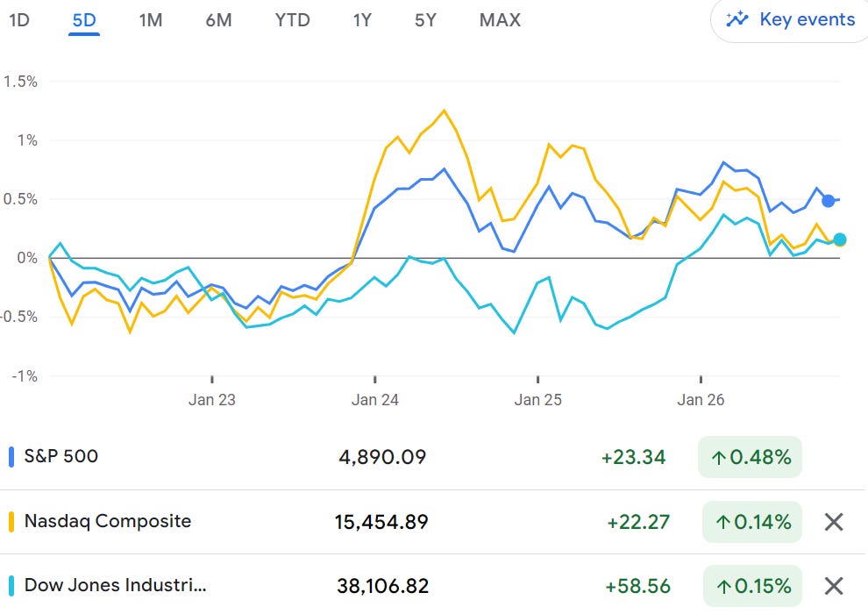The image size is (868, 614).
Task: Click the blue S&P 500 endpoint dot on chart
Action: pyautogui.click(x=829, y=201)
